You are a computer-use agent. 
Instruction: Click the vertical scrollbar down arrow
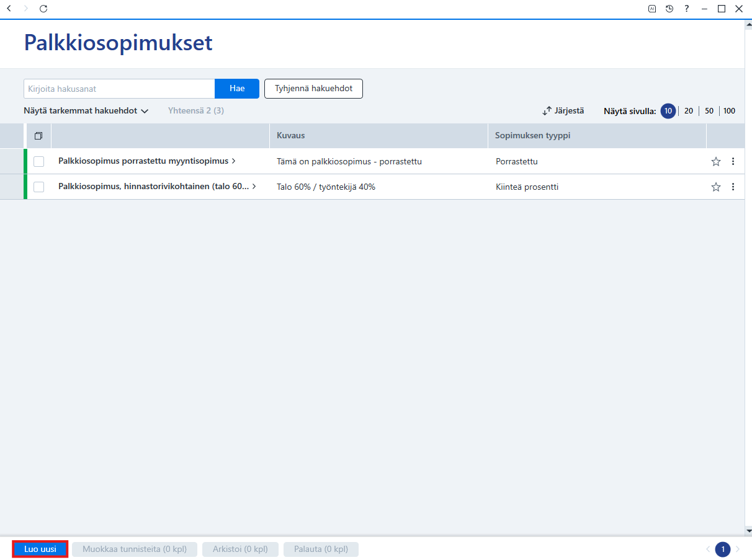pyautogui.click(x=748, y=531)
